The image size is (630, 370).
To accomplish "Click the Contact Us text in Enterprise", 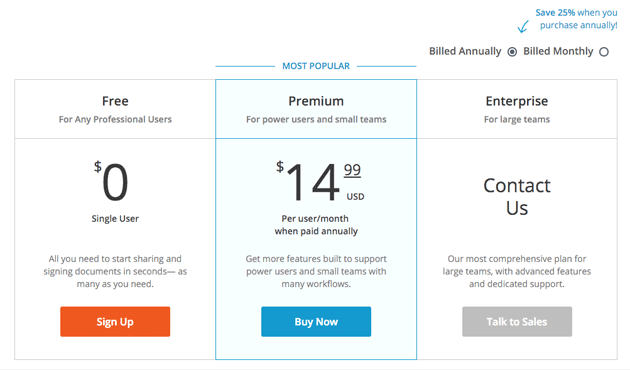I will click(x=517, y=196).
